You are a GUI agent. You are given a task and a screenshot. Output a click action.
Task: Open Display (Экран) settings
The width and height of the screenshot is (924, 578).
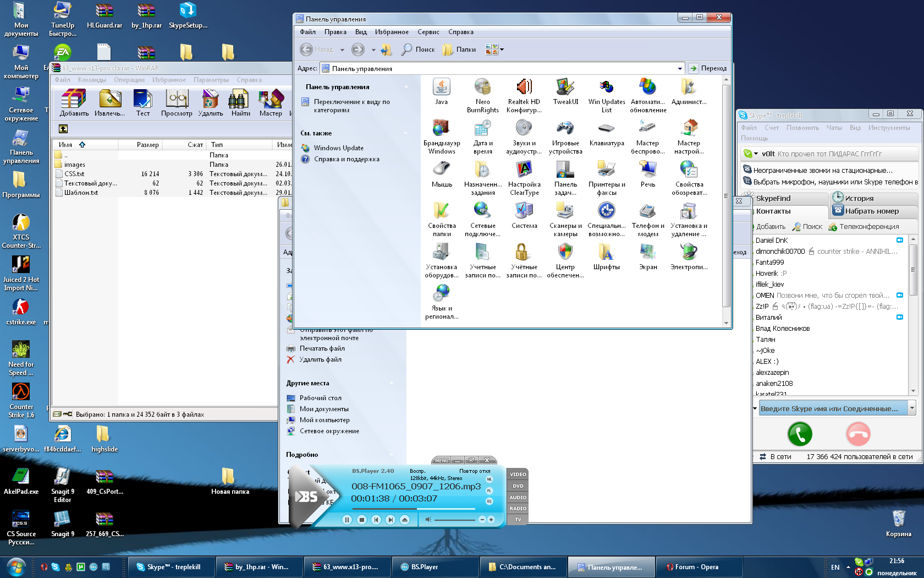[648, 257]
